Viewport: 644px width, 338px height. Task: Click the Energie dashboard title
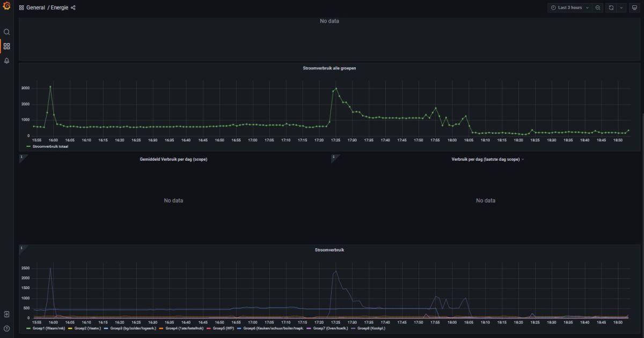pyautogui.click(x=60, y=8)
